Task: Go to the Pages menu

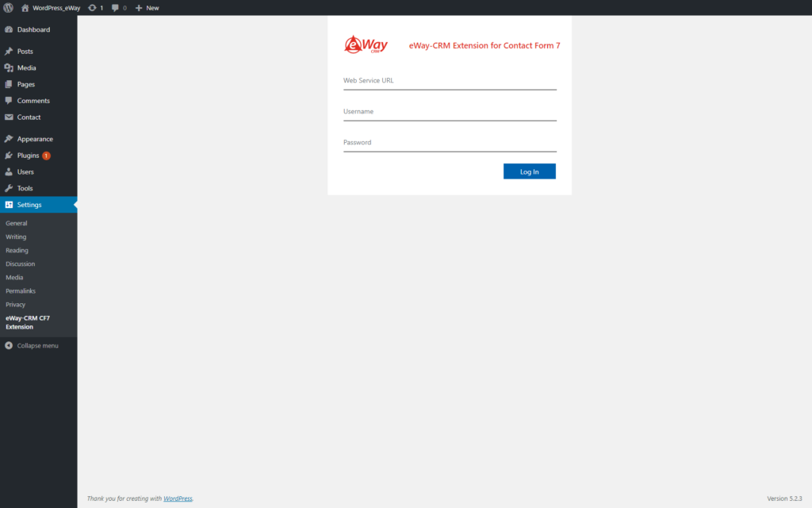Action: [26, 84]
